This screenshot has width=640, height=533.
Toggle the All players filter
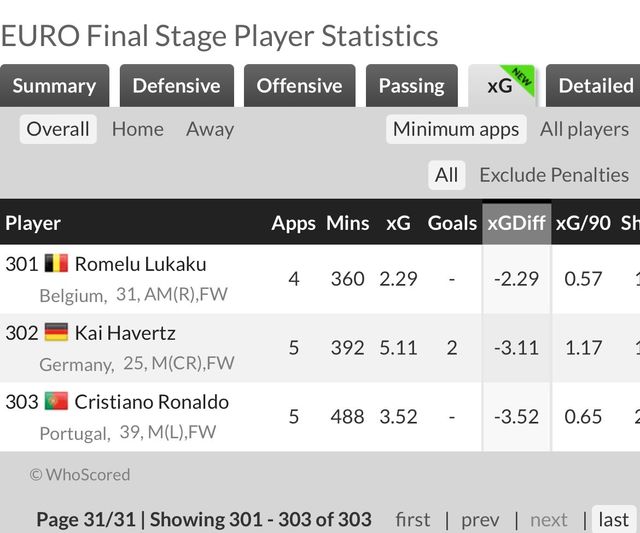click(x=584, y=129)
